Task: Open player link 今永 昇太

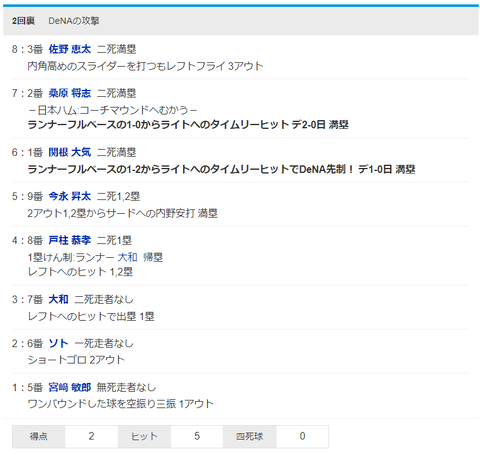Action: tap(70, 196)
